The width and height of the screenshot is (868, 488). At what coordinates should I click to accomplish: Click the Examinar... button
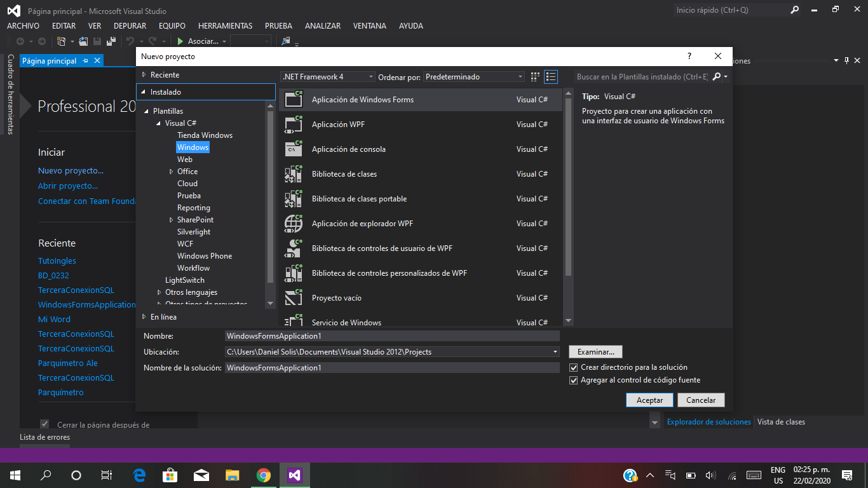(595, 351)
